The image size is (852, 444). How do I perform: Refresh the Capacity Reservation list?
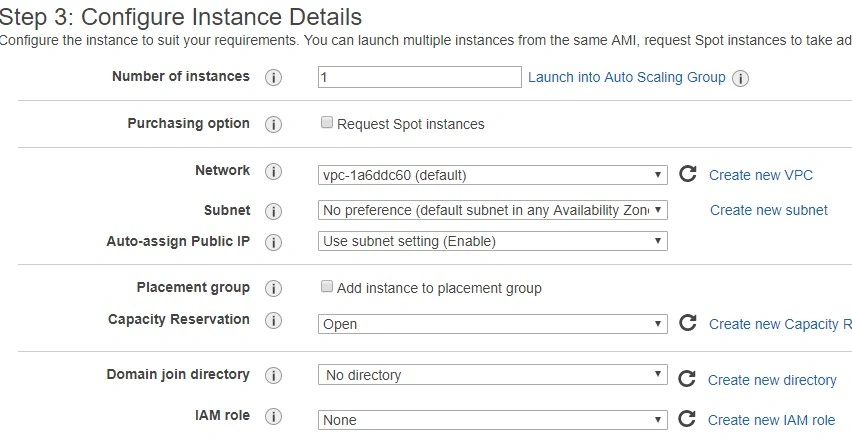[687, 323]
